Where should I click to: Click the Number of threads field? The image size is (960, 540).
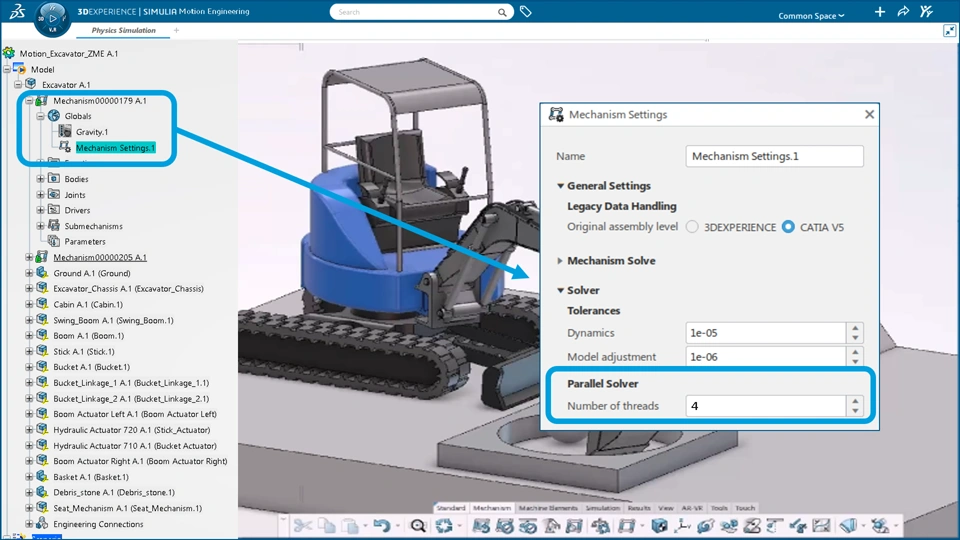pos(766,406)
